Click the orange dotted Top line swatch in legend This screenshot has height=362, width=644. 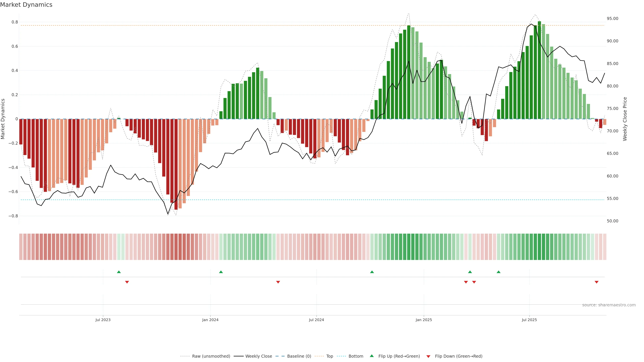click(319, 356)
